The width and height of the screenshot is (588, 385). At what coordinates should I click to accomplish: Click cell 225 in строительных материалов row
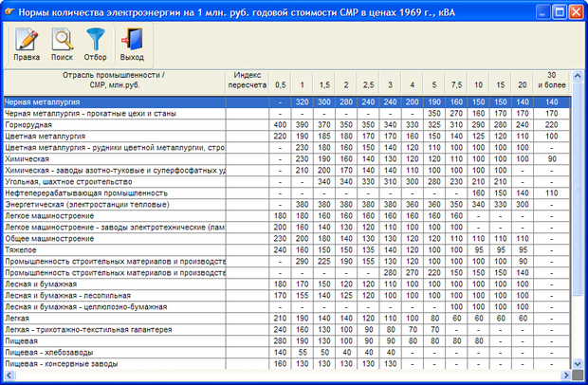(x=324, y=262)
